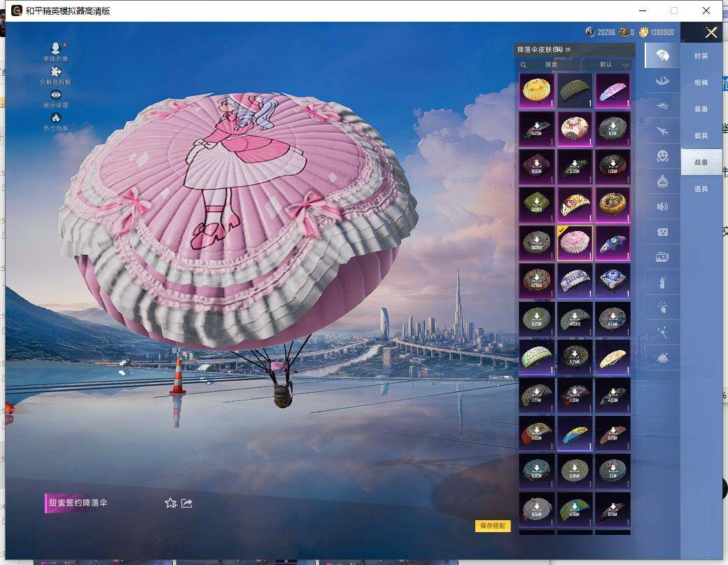Click the 搜索 search field

(x=549, y=64)
